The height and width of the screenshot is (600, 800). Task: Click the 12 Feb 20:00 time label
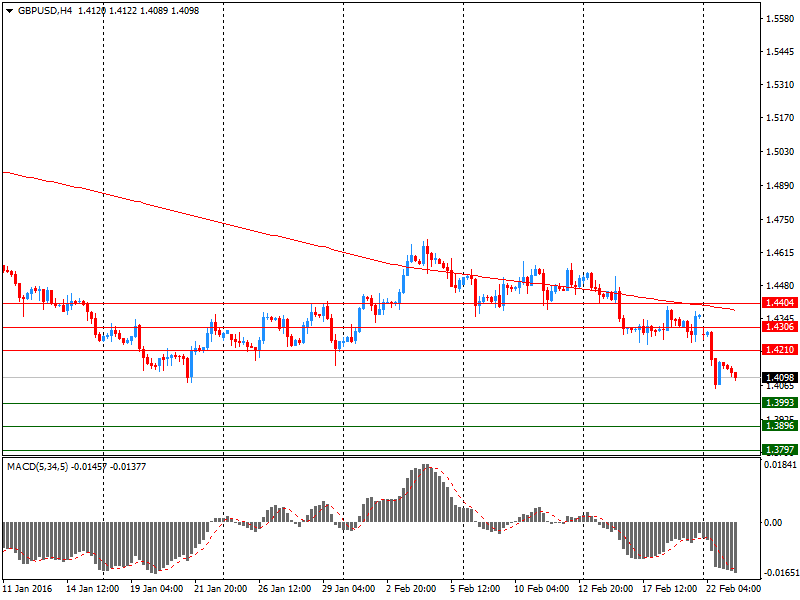click(605, 588)
